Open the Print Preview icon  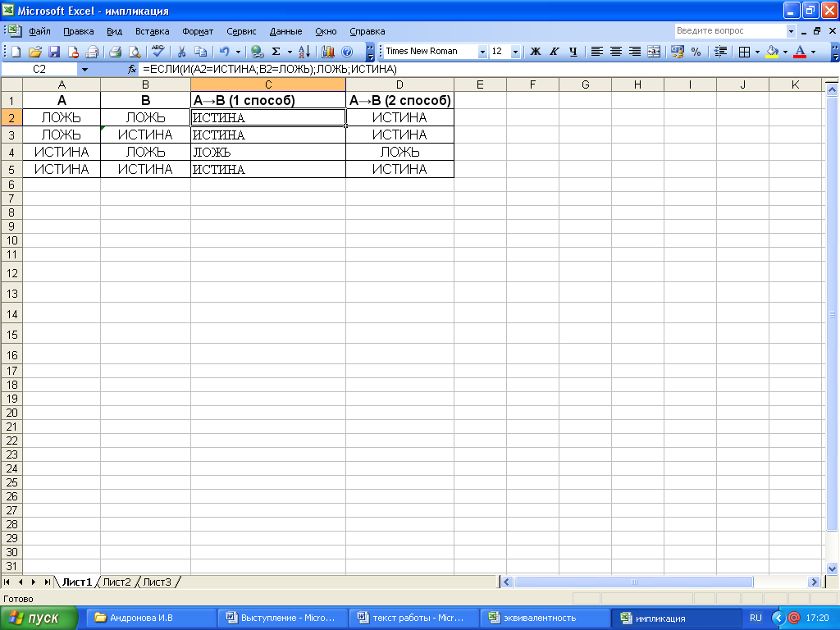[133, 52]
